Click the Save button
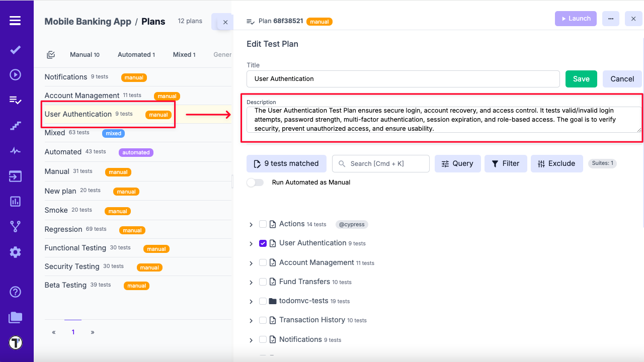This screenshot has width=644, height=362. (581, 79)
